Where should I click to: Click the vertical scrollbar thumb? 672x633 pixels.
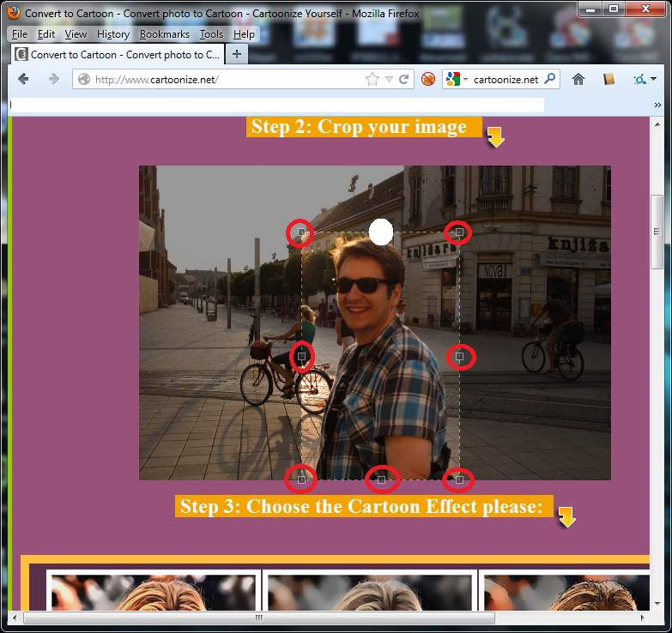point(657,232)
